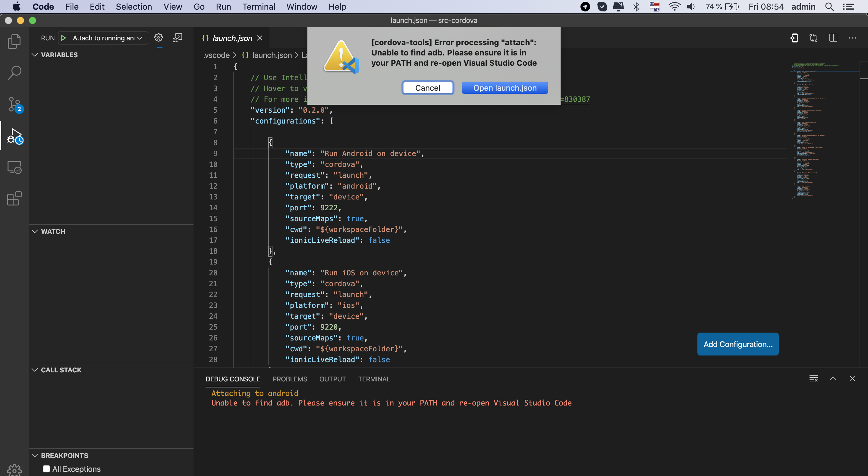Click the Open launch.json dialog button
Screen dimensions: 868x476
pyautogui.click(x=505, y=88)
